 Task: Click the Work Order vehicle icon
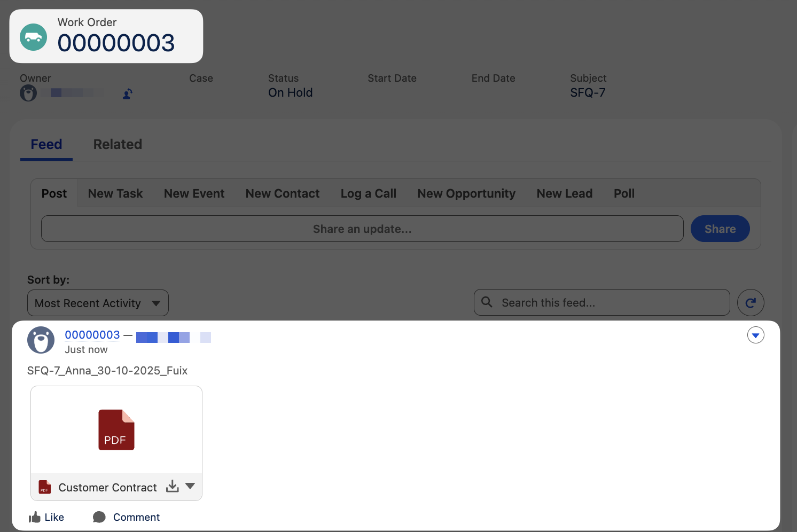[x=33, y=37]
